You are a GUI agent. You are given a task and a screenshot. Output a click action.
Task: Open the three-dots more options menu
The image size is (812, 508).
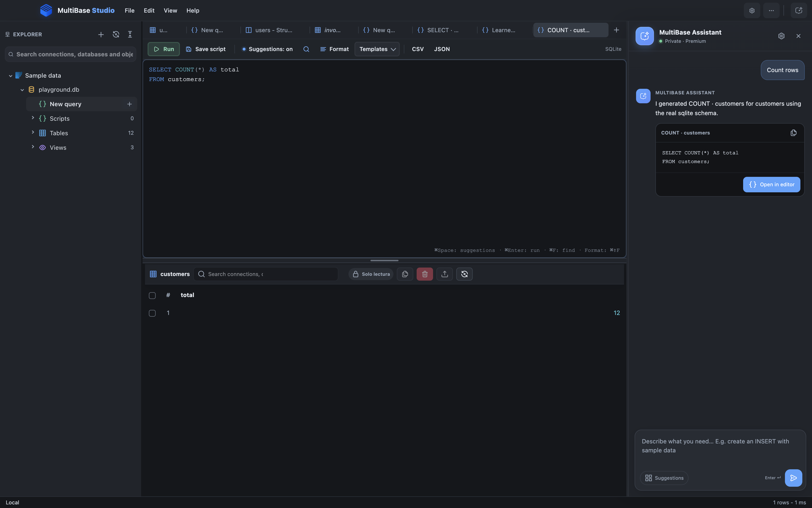[x=771, y=10]
